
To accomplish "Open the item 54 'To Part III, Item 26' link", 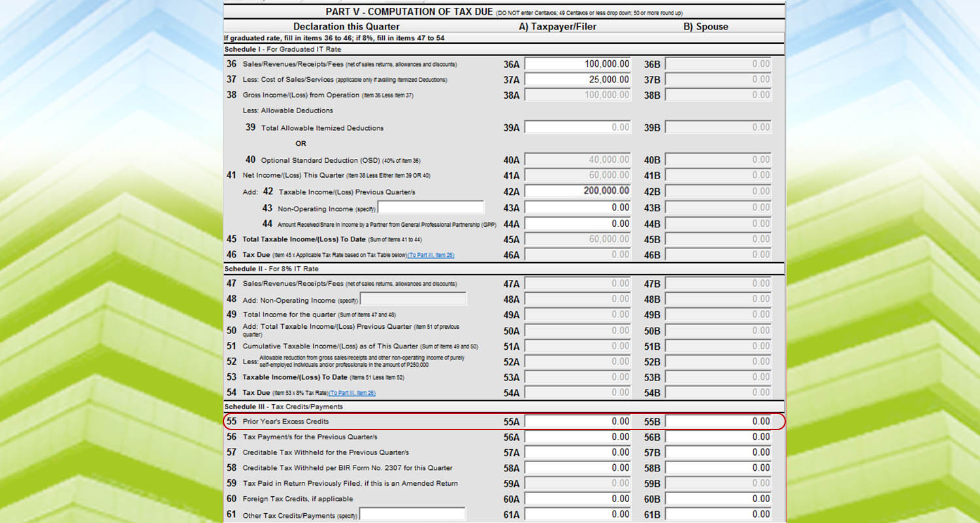I will 352,393.
